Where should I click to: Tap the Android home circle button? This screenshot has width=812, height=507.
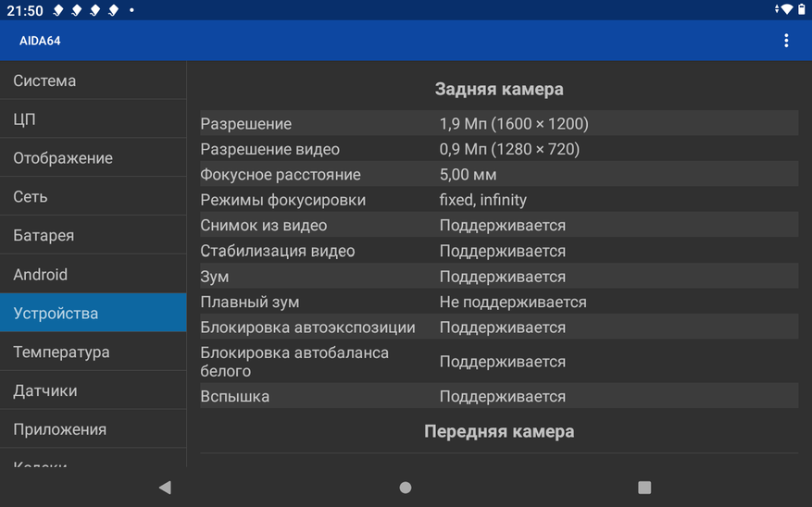pos(406,488)
